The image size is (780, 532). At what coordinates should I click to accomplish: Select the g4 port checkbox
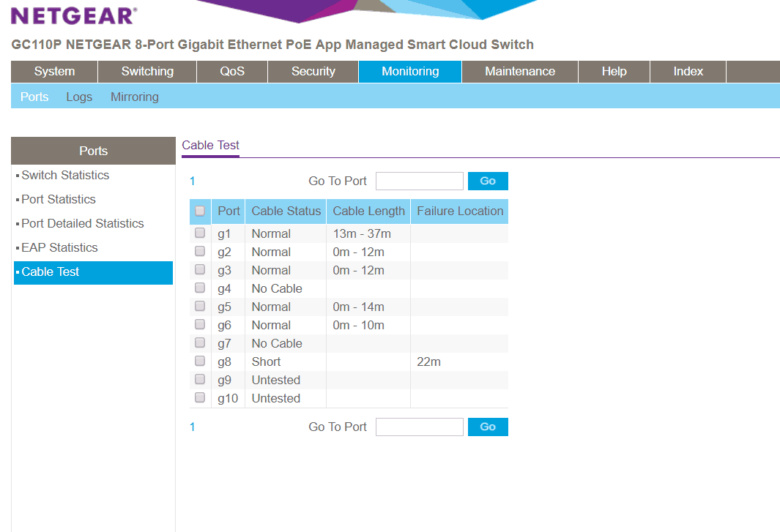(200, 288)
